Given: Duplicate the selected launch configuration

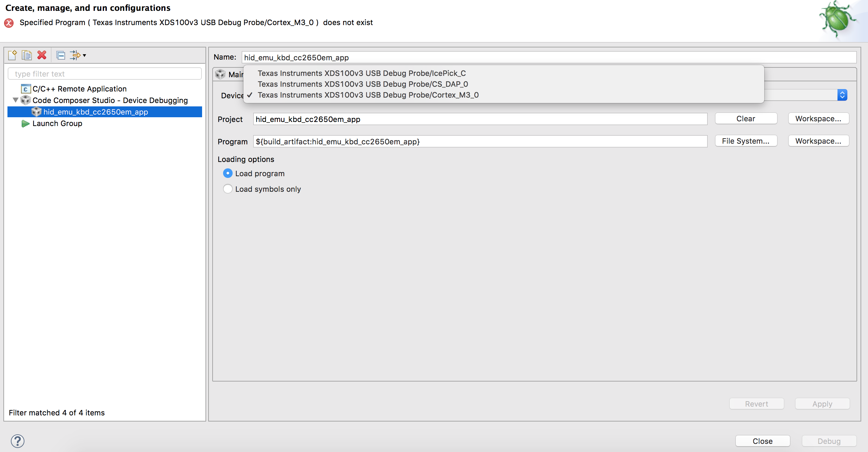Looking at the screenshot, I should tap(26, 55).
